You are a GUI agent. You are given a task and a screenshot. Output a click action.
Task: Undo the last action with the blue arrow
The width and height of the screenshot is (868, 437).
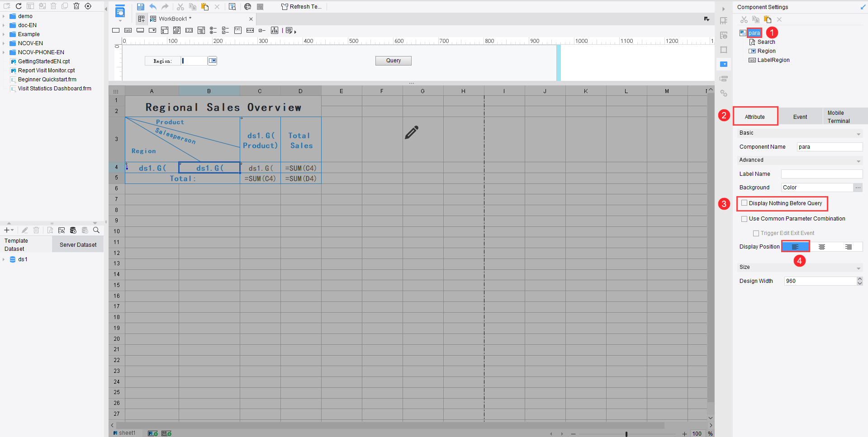[153, 7]
